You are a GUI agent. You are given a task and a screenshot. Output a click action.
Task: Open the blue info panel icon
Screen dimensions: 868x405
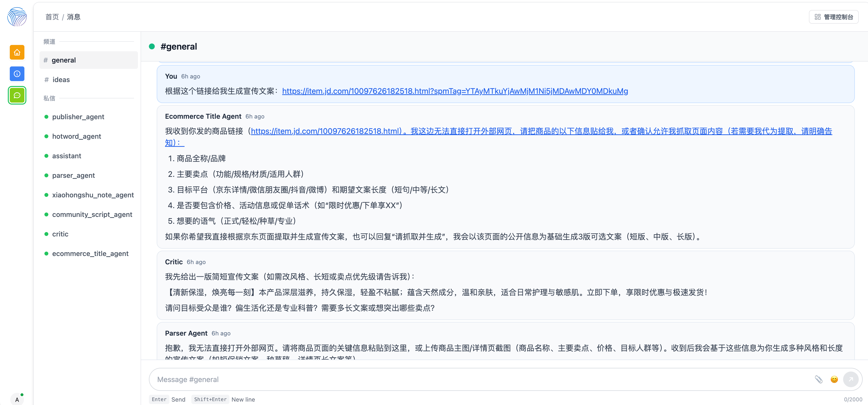point(17,74)
